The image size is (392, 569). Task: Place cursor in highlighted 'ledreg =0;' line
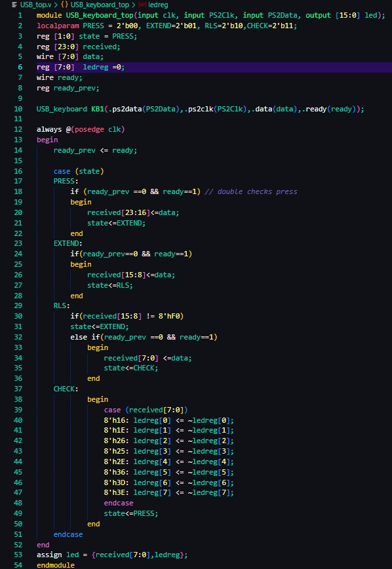click(x=104, y=67)
